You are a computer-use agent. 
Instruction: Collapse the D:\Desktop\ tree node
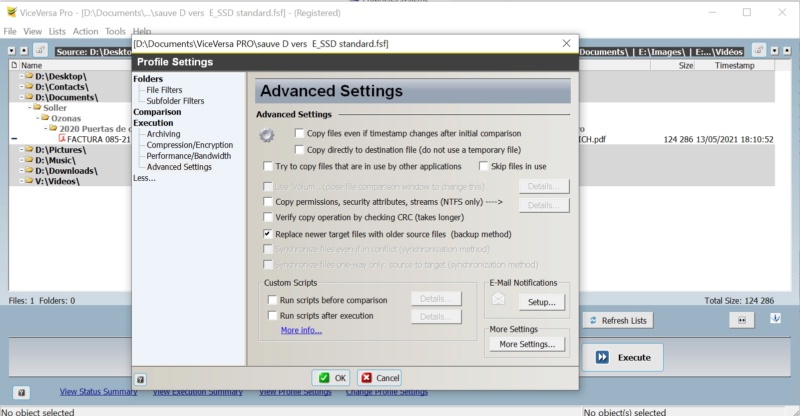[x=21, y=76]
